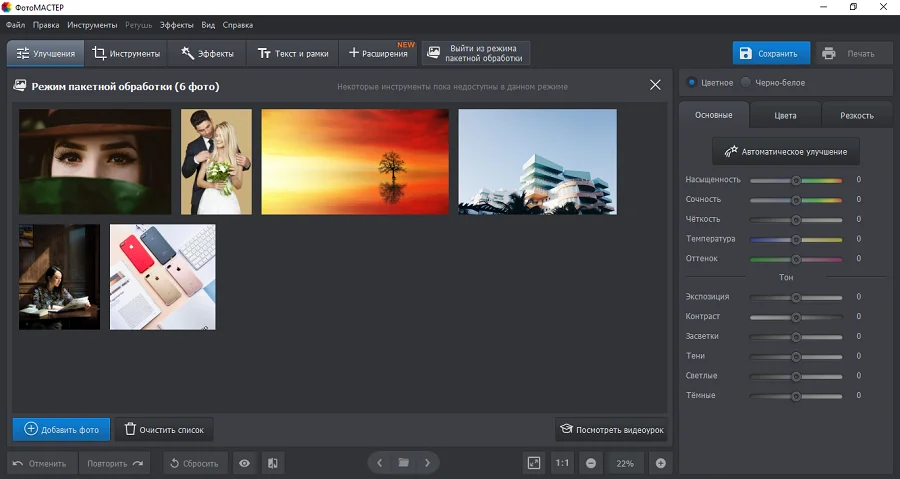Viewport: 900px width, 479px height.
Task: Open the Резкость tab
Action: pyautogui.click(x=856, y=115)
